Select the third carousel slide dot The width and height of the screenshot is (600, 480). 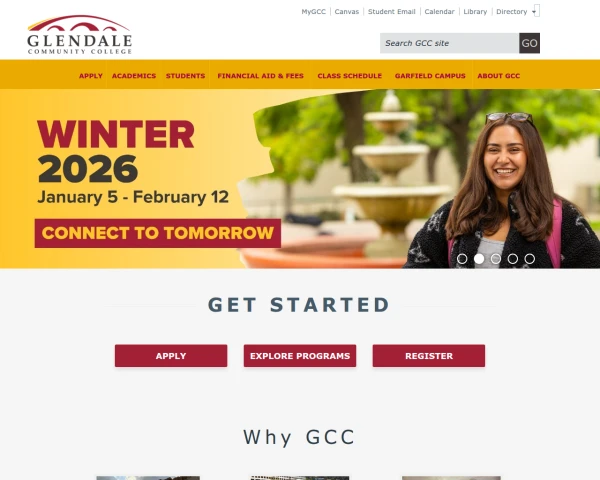coord(496,259)
